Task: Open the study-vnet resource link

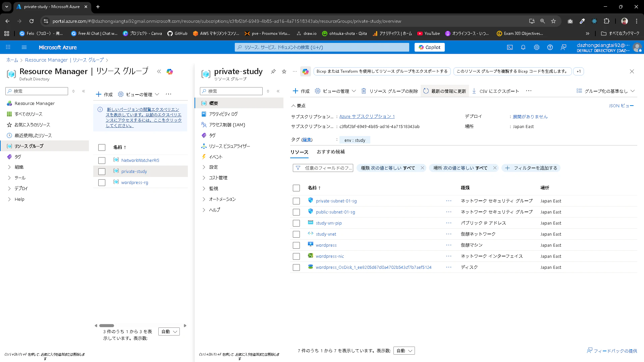Action: (326, 234)
